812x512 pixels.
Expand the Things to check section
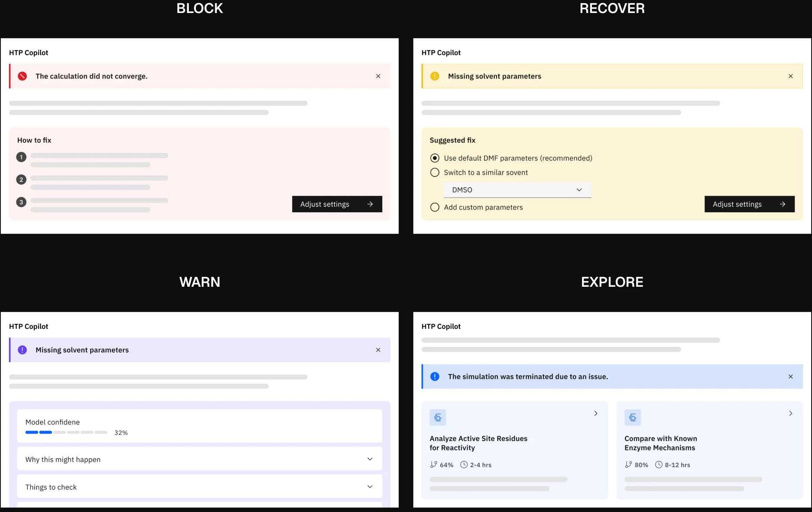pos(200,487)
